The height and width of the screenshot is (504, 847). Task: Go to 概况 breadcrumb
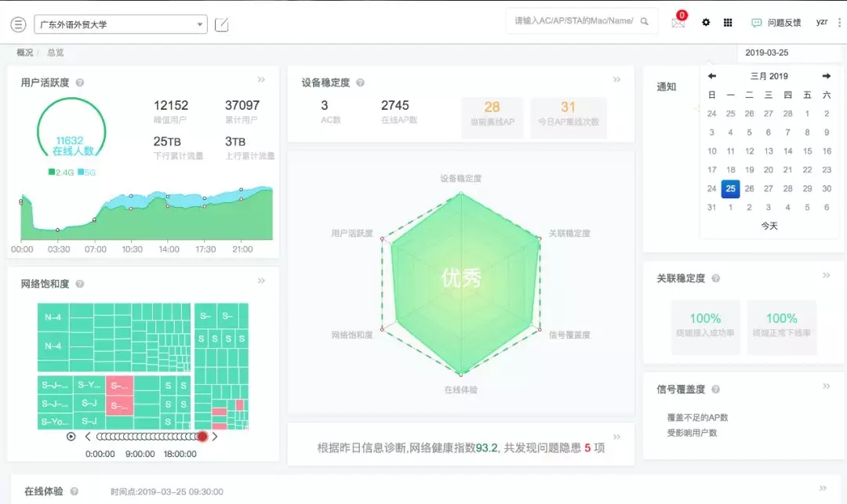click(x=25, y=53)
